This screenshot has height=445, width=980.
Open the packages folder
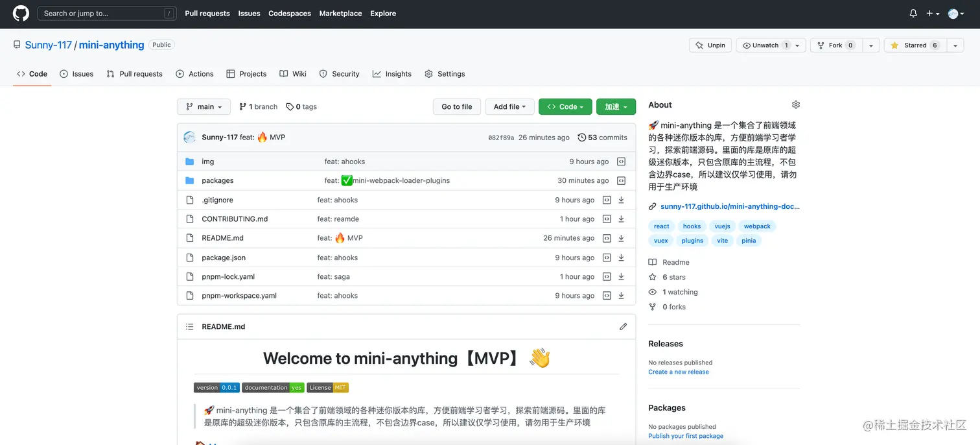coord(217,181)
